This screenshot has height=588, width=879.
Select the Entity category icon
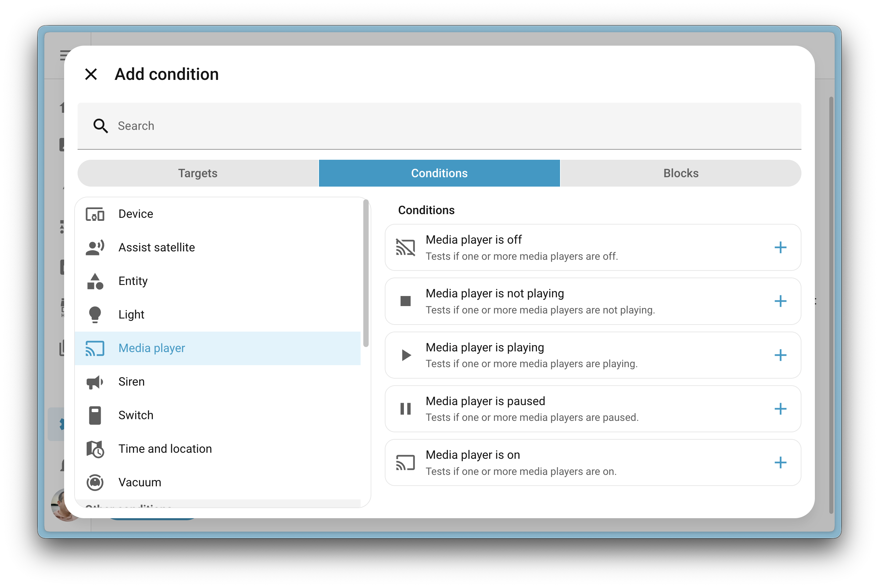point(95,281)
